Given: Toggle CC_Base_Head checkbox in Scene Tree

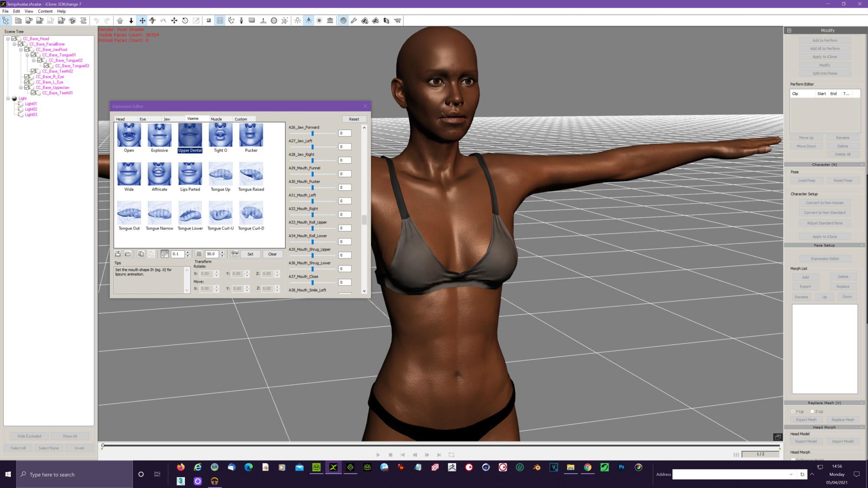Looking at the screenshot, I should pos(14,39).
